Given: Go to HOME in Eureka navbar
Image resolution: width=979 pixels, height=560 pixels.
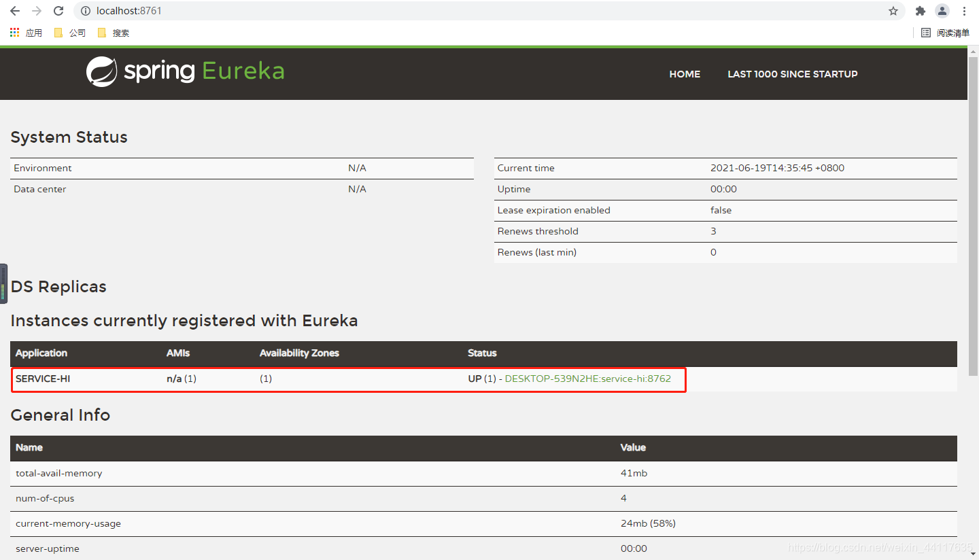Looking at the screenshot, I should click(685, 74).
